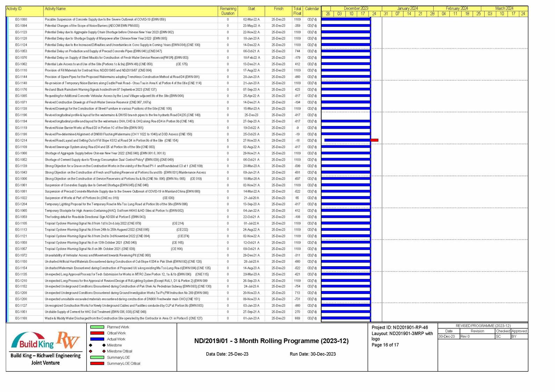Click the Calendar column header

(312, 9)
